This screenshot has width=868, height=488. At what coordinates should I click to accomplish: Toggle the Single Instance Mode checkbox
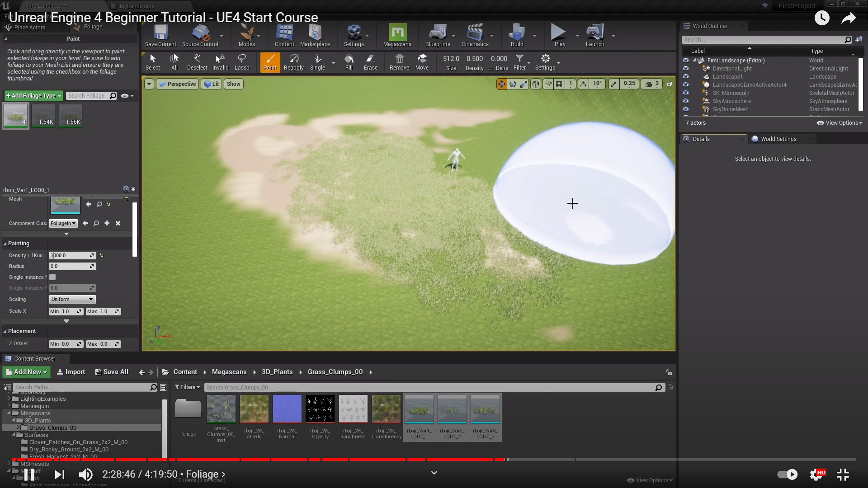pos(52,277)
